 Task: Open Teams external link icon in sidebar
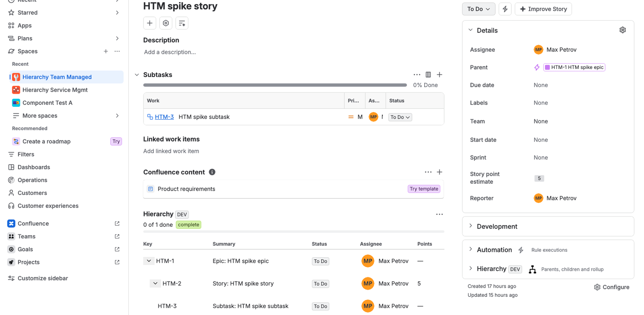click(117, 236)
